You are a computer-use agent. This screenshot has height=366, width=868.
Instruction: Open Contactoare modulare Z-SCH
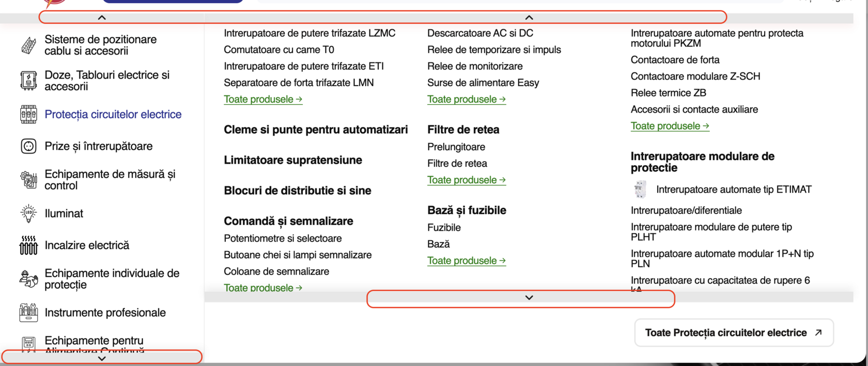click(695, 76)
